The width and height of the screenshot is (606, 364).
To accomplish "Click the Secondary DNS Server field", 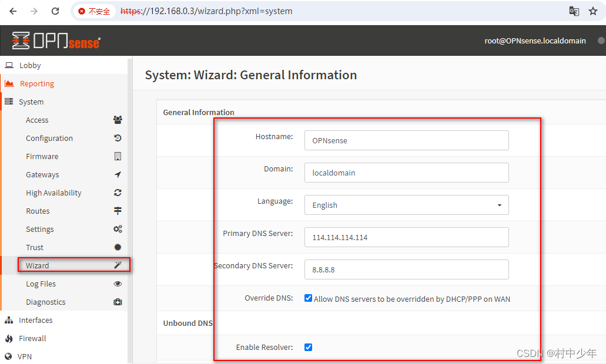I will (407, 269).
